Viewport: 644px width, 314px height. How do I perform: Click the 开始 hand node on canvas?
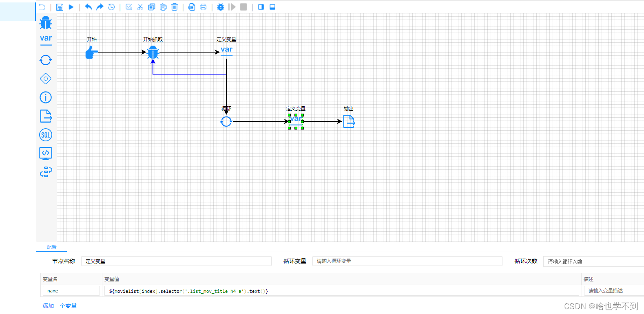pyautogui.click(x=92, y=52)
